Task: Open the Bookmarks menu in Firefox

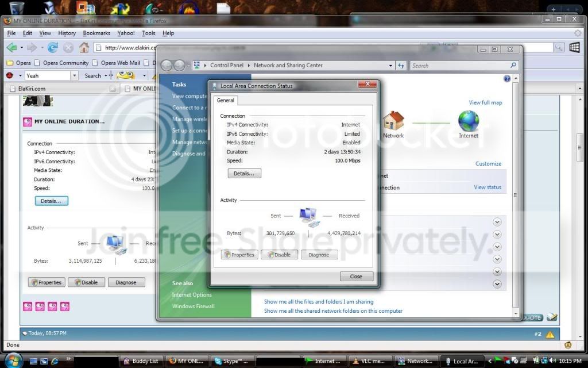Action: pyautogui.click(x=96, y=33)
